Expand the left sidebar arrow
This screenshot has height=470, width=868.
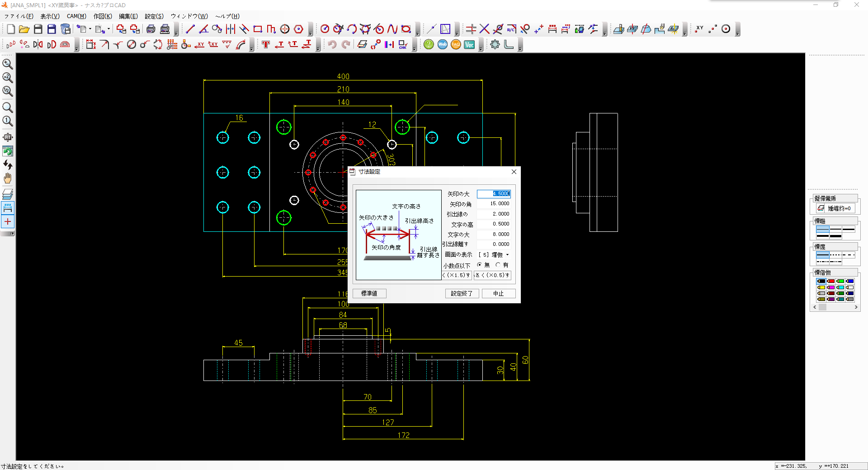click(x=12, y=234)
